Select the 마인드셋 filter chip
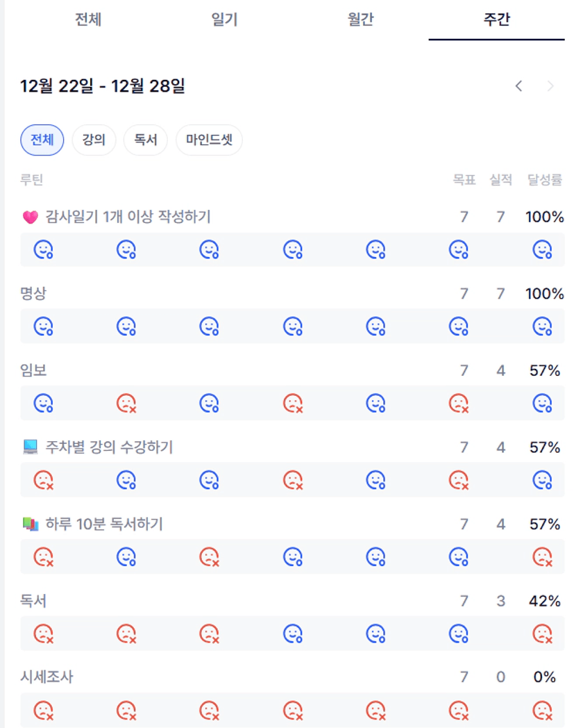This screenshot has height=728, width=574. click(x=209, y=140)
